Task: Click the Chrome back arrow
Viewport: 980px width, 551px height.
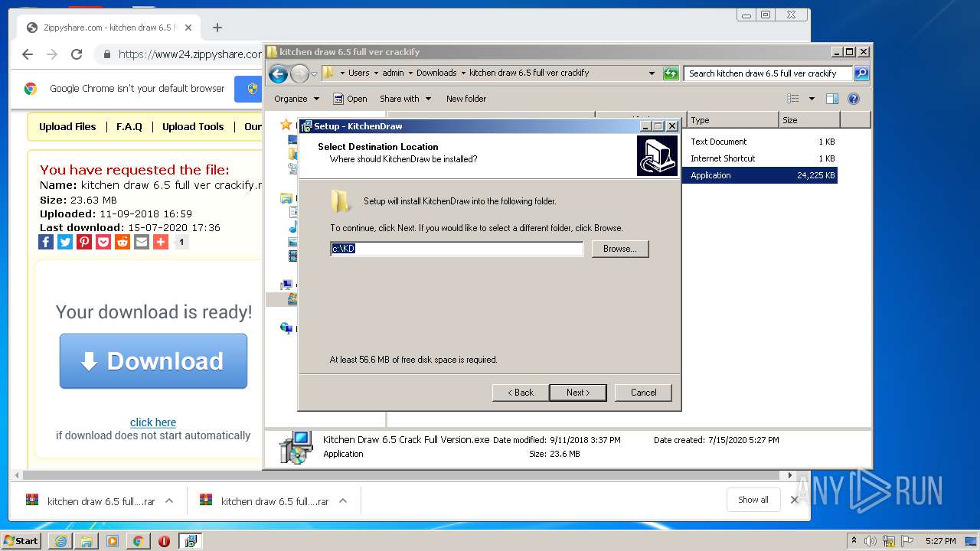Action: [28, 54]
